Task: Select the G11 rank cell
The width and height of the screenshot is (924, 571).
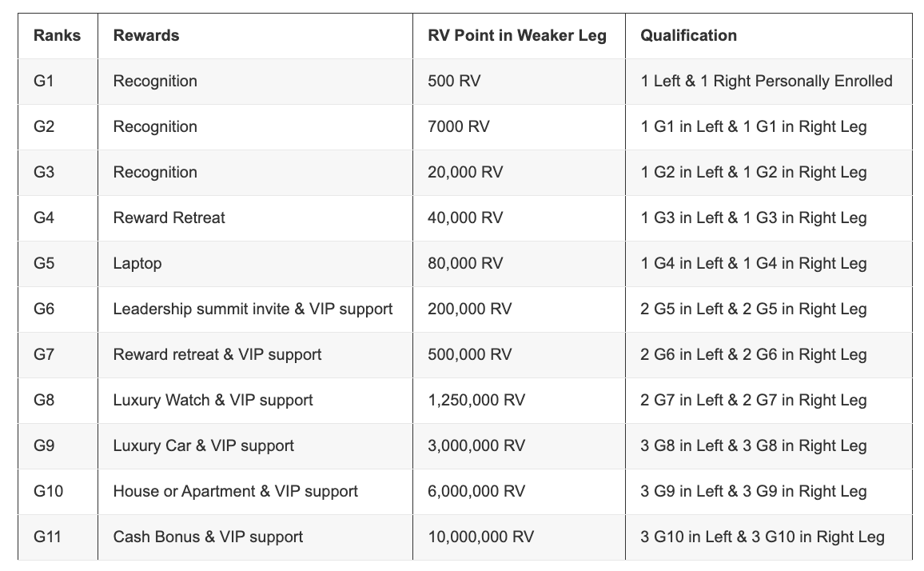Action: [x=48, y=537]
